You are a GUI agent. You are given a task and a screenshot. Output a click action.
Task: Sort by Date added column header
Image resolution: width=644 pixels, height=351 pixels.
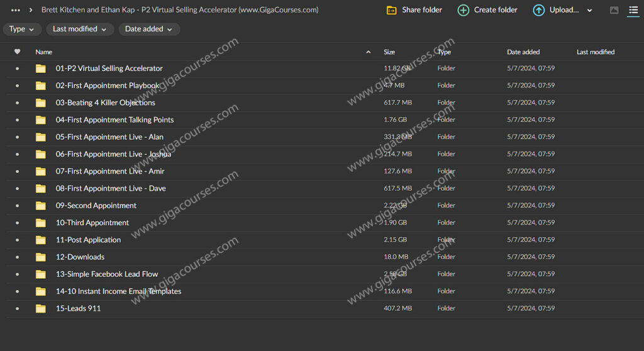(523, 52)
